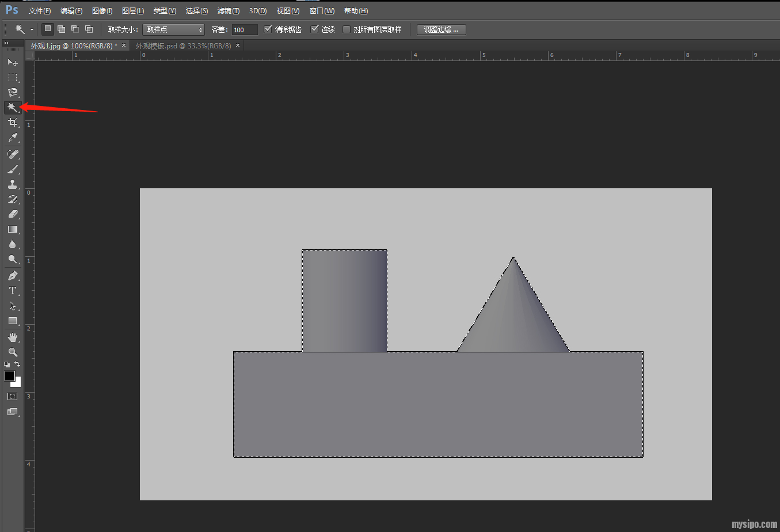
Task: Activate the Eraser tool
Action: [x=12, y=214]
